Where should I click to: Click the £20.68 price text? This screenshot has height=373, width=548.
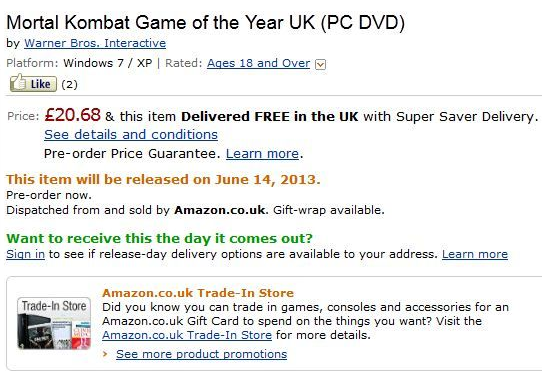pos(73,115)
